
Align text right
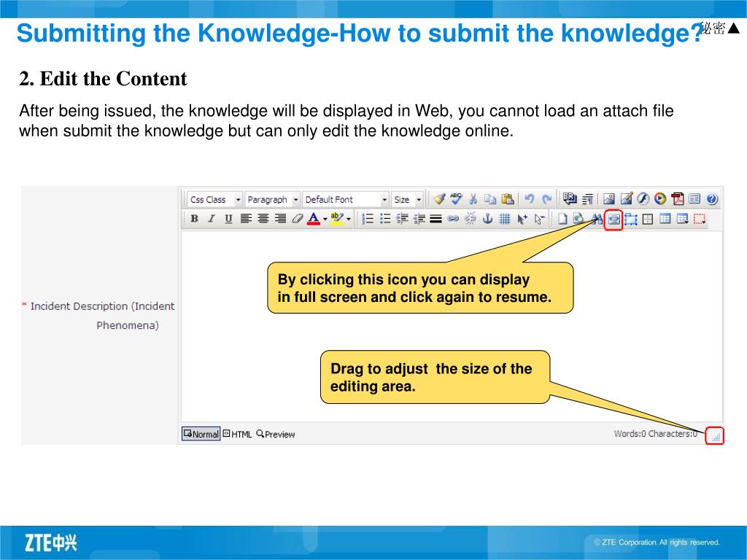281,219
